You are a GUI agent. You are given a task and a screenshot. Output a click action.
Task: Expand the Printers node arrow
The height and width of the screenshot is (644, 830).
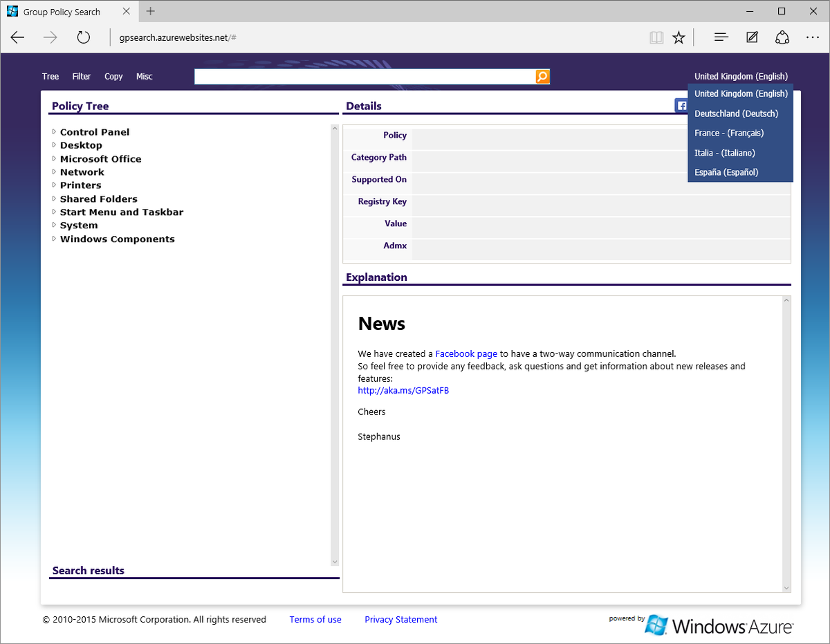point(54,185)
